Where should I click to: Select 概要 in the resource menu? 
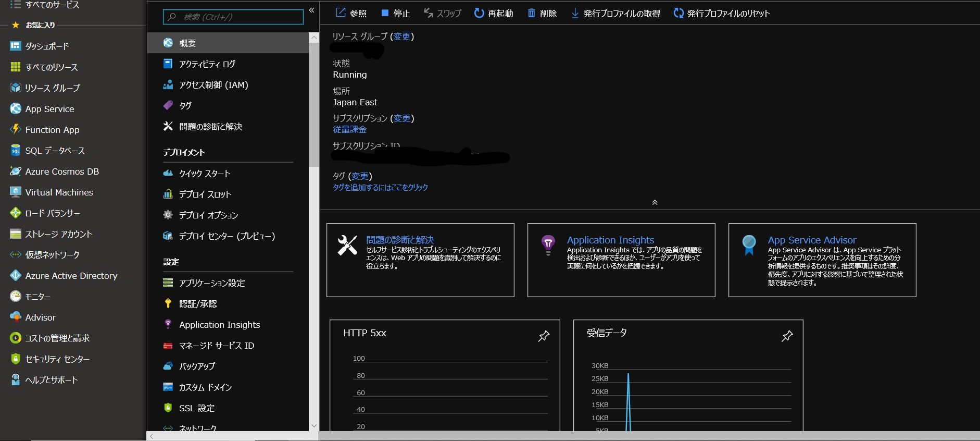point(228,43)
